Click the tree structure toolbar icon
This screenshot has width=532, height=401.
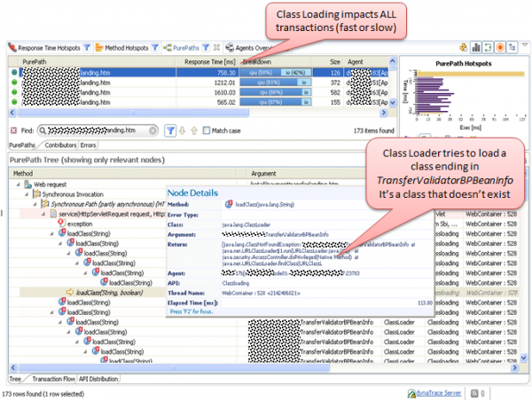click(x=512, y=48)
